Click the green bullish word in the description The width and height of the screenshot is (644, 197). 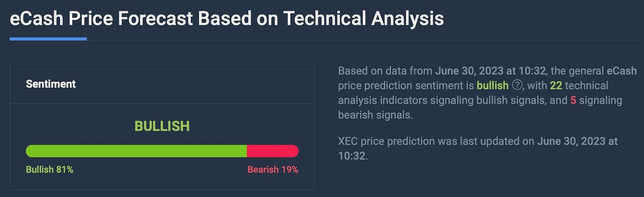pyautogui.click(x=493, y=86)
